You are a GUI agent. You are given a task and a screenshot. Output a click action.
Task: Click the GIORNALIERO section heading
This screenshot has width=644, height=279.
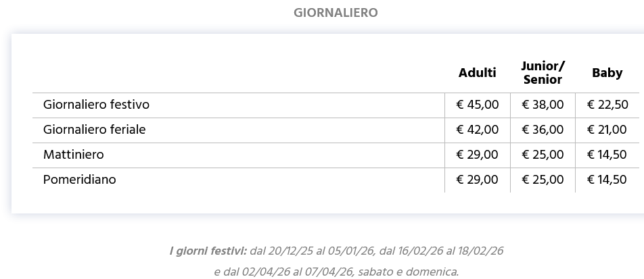point(336,13)
